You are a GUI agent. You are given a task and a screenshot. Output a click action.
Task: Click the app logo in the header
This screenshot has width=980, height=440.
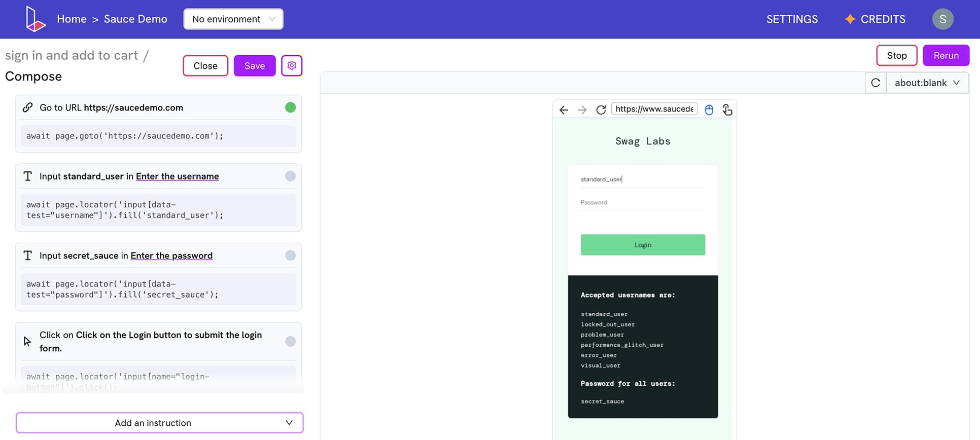tap(35, 19)
